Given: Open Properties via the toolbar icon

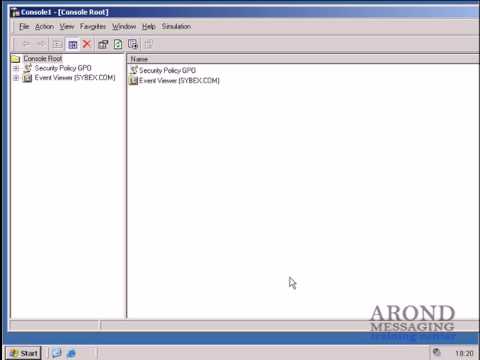Looking at the screenshot, I should click(x=103, y=44).
